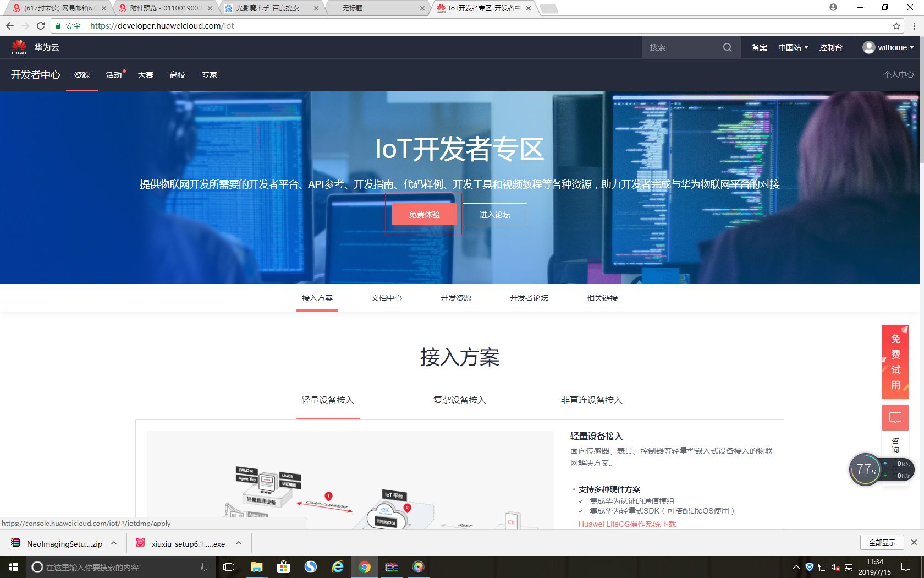Switch to 附件预览 browser tab
This screenshot has height=578, width=924.
click(x=165, y=8)
